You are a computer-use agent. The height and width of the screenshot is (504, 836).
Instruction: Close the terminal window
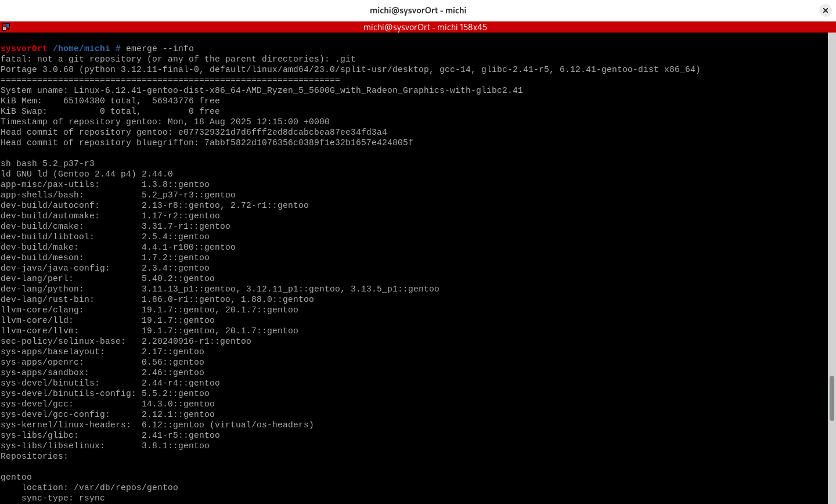(x=825, y=10)
